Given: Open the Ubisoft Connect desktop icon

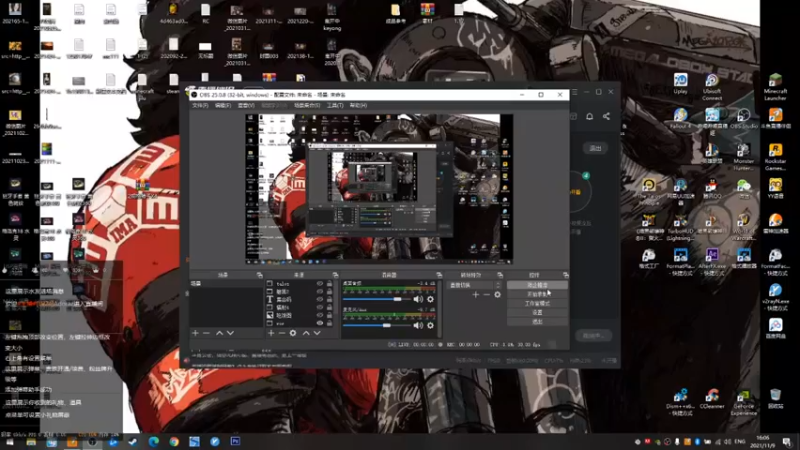Looking at the screenshot, I should click(x=712, y=87).
